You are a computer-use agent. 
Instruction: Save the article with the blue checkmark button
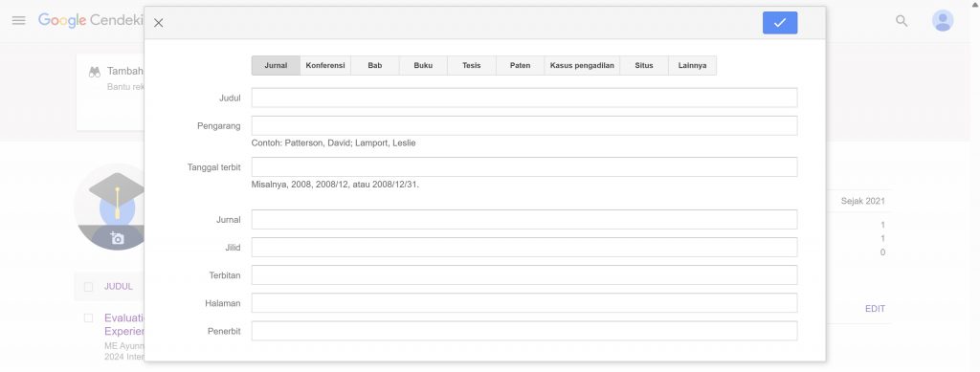779,23
